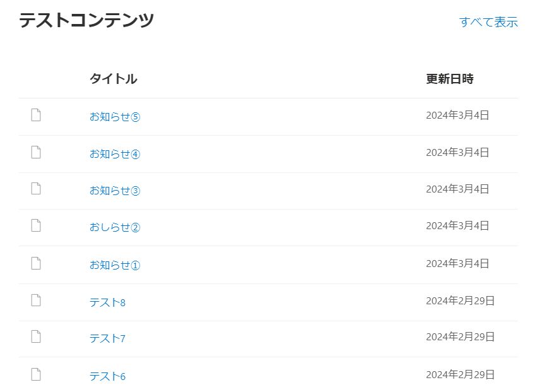Click the page icon beside お知らせ③
The height and width of the screenshot is (392, 535).
click(36, 189)
